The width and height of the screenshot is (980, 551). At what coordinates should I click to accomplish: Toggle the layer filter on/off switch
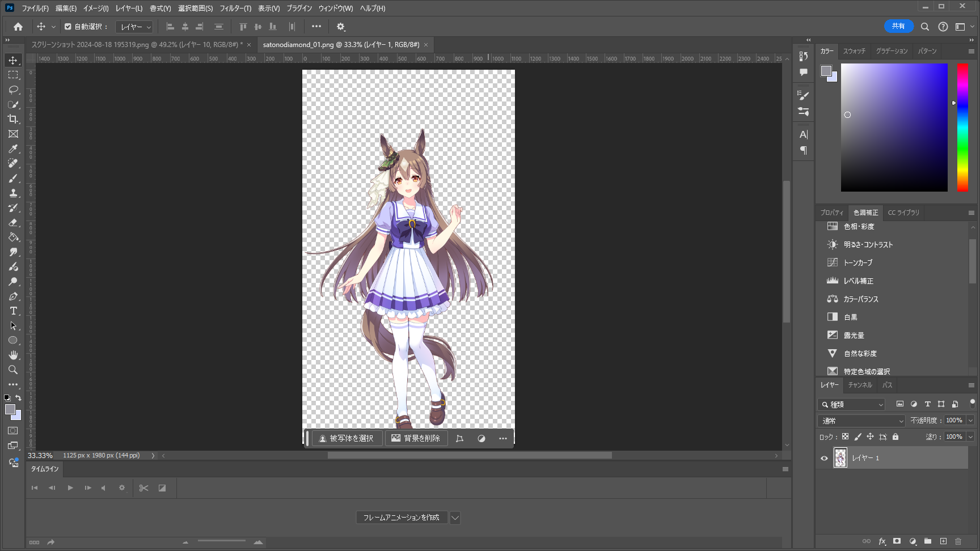(972, 404)
